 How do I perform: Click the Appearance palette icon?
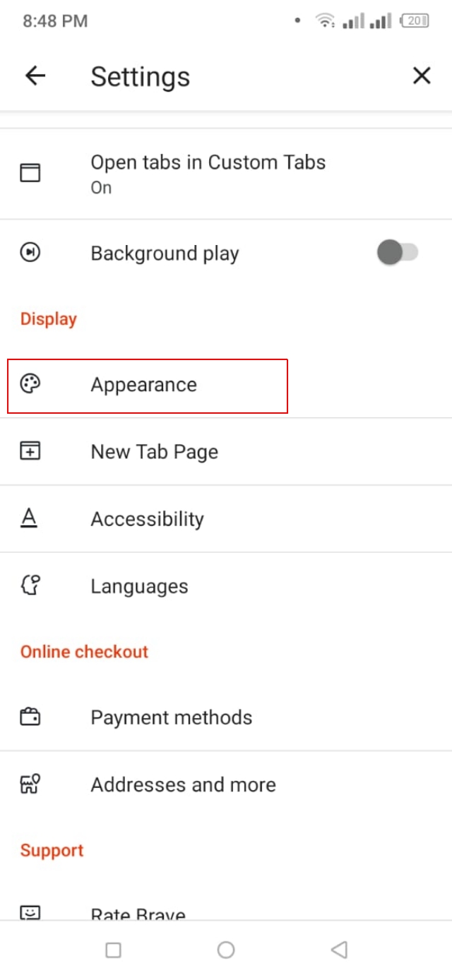click(x=30, y=384)
